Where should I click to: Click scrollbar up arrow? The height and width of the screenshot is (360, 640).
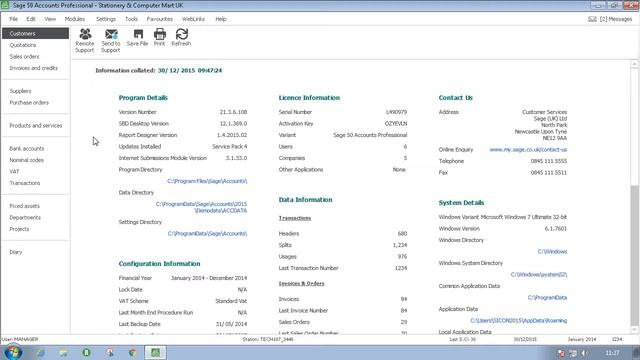coord(634,64)
